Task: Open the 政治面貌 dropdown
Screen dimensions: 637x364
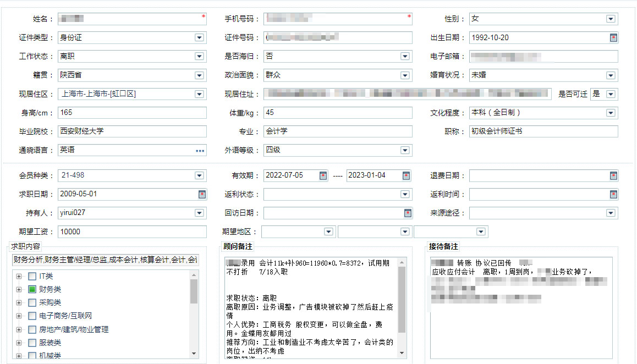Action: pos(405,75)
